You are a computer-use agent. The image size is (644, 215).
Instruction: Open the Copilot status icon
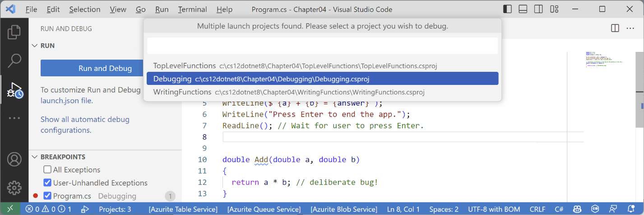pos(577,209)
